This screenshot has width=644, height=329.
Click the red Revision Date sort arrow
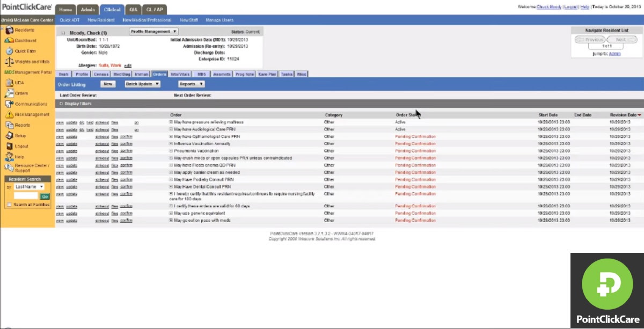[x=639, y=115]
